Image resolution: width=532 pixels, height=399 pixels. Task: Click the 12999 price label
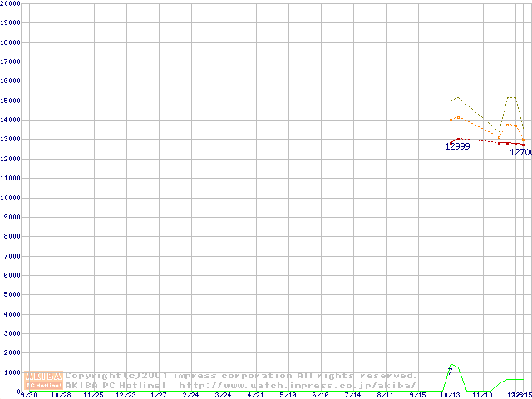click(x=457, y=147)
